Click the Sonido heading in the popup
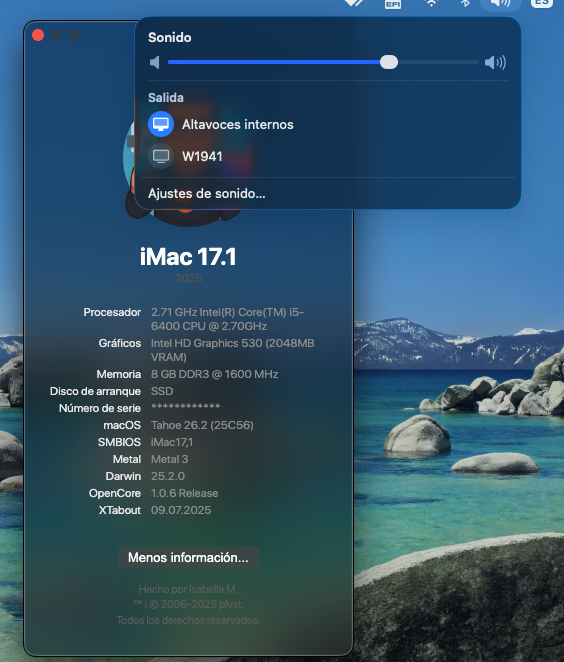Viewport: 564px width, 662px height. (x=170, y=38)
